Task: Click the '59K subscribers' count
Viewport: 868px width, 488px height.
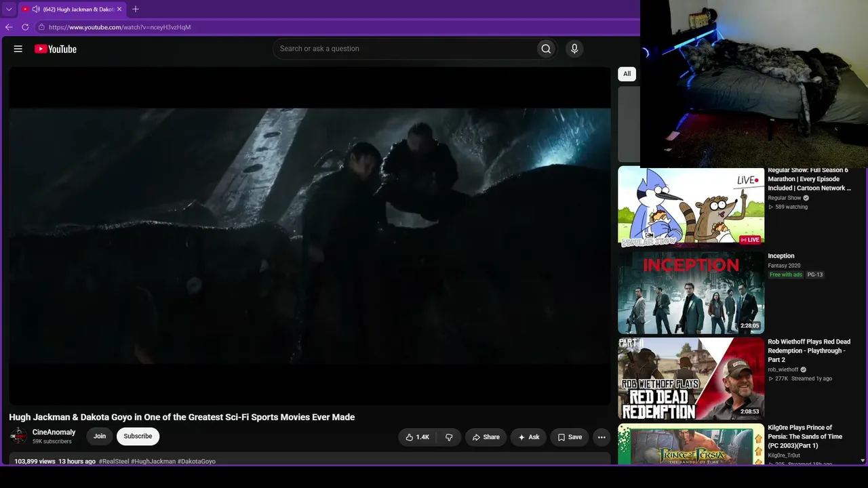Action: (52, 442)
